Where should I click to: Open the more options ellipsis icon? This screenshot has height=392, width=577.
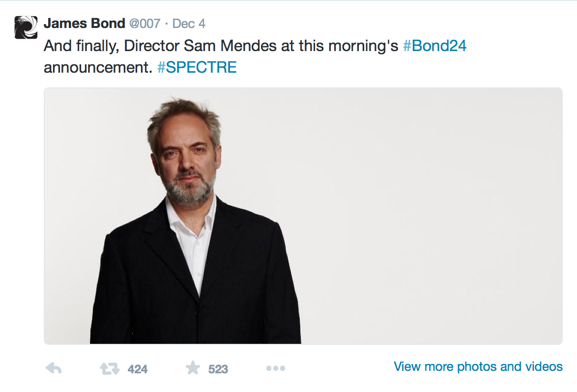[x=275, y=368]
